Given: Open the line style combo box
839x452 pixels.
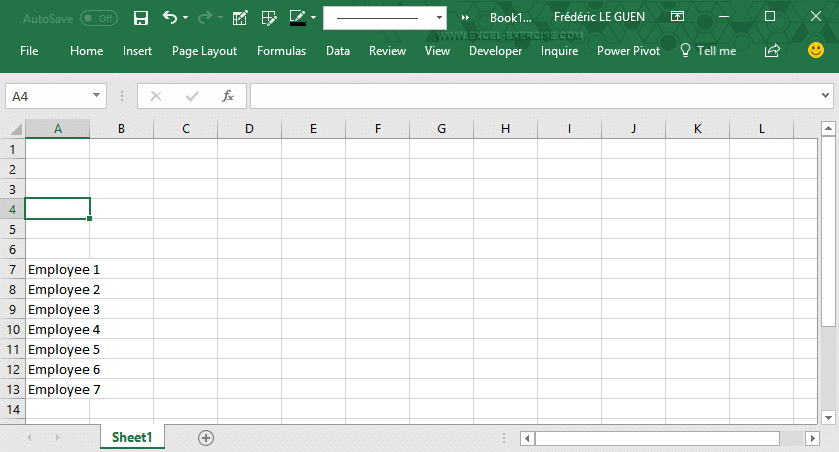Looking at the screenshot, I should tap(385, 18).
